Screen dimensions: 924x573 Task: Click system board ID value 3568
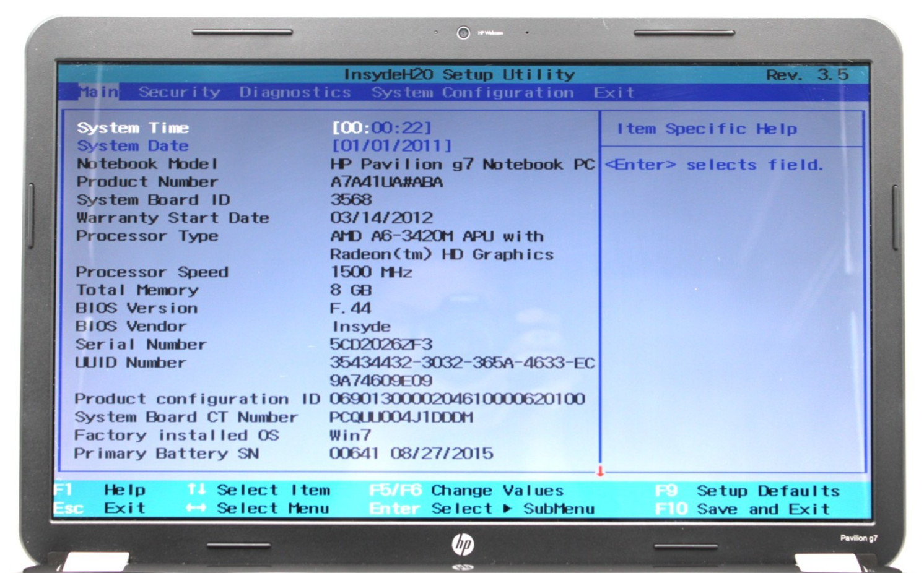click(351, 200)
